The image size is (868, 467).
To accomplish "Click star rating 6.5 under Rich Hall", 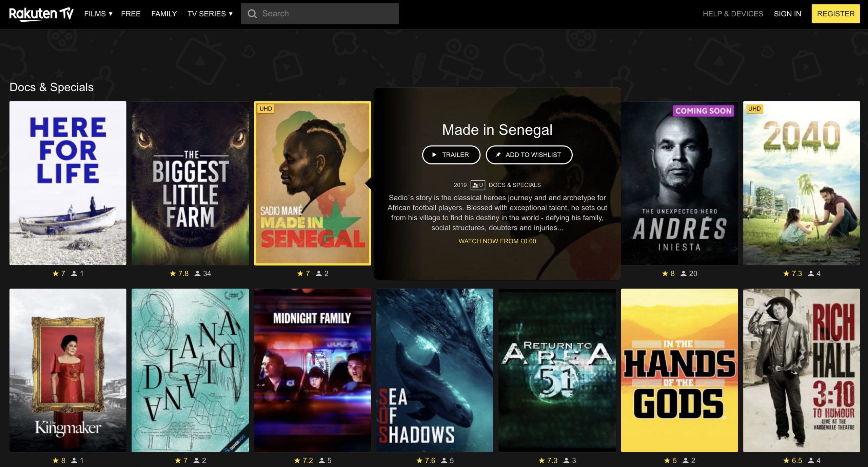I will pyautogui.click(x=793, y=461).
